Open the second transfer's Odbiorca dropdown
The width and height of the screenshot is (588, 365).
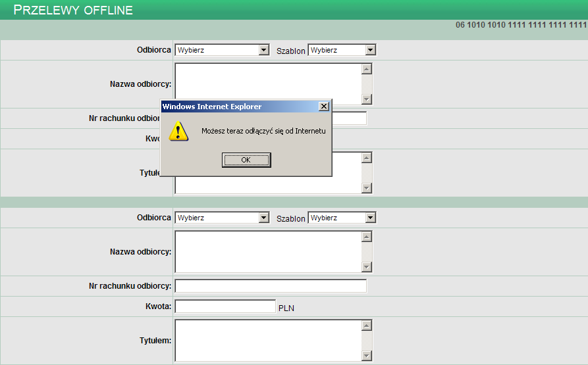[x=222, y=218]
